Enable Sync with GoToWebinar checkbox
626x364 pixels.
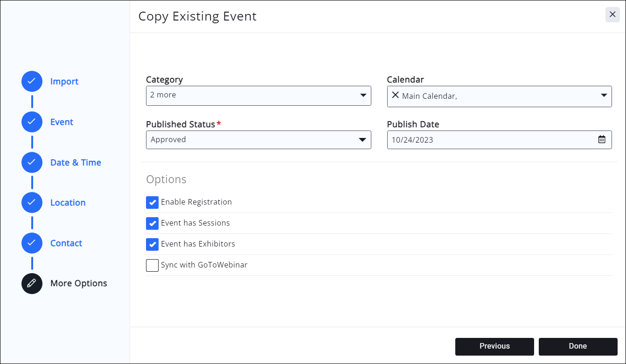[152, 265]
